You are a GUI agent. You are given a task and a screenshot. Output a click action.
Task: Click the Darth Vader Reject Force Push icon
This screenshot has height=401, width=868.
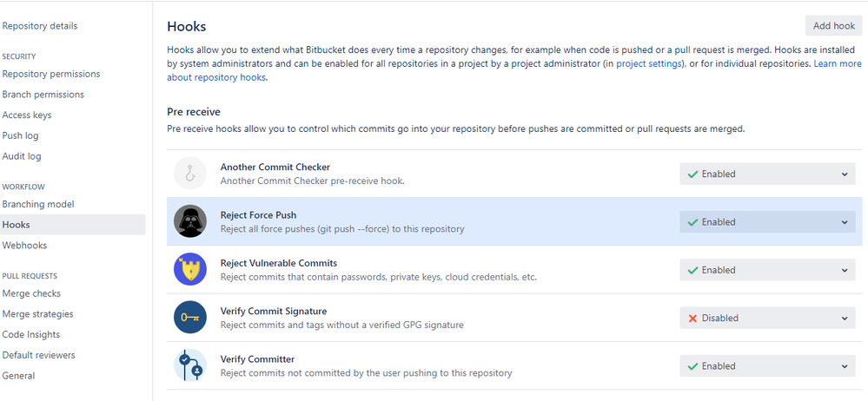tap(190, 221)
